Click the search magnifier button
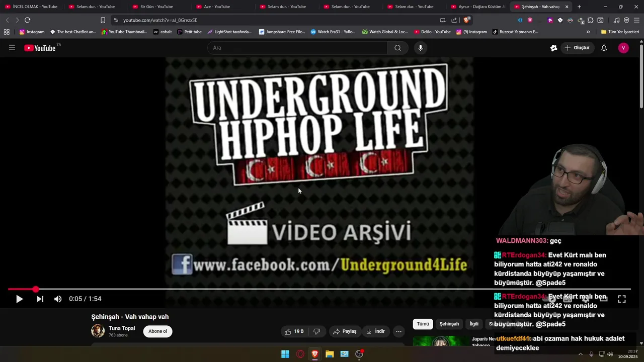This screenshot has height=362, width=644. coord(397,48)
